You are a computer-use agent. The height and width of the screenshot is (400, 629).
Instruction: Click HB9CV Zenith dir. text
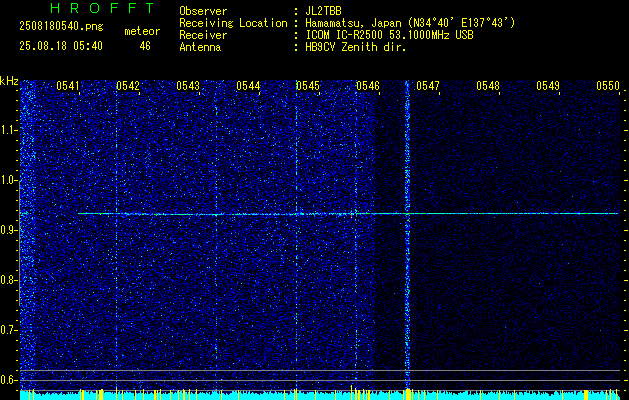pos(356,47)
